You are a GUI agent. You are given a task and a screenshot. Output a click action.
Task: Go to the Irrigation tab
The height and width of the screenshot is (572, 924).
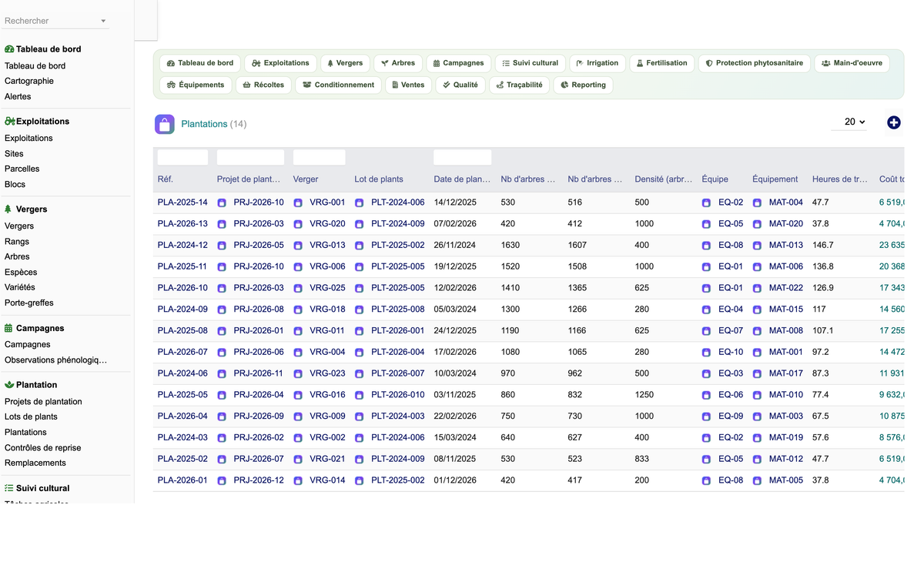tap(597, 63)
